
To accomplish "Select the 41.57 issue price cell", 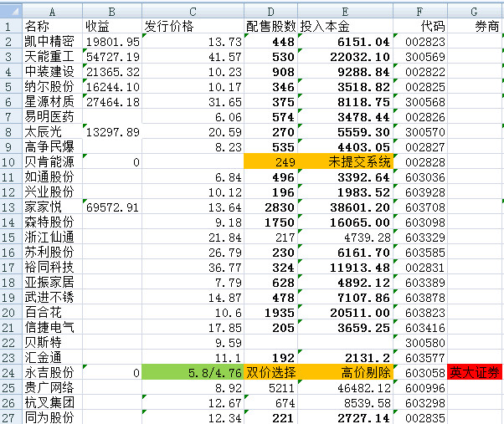I will [193, 57].
